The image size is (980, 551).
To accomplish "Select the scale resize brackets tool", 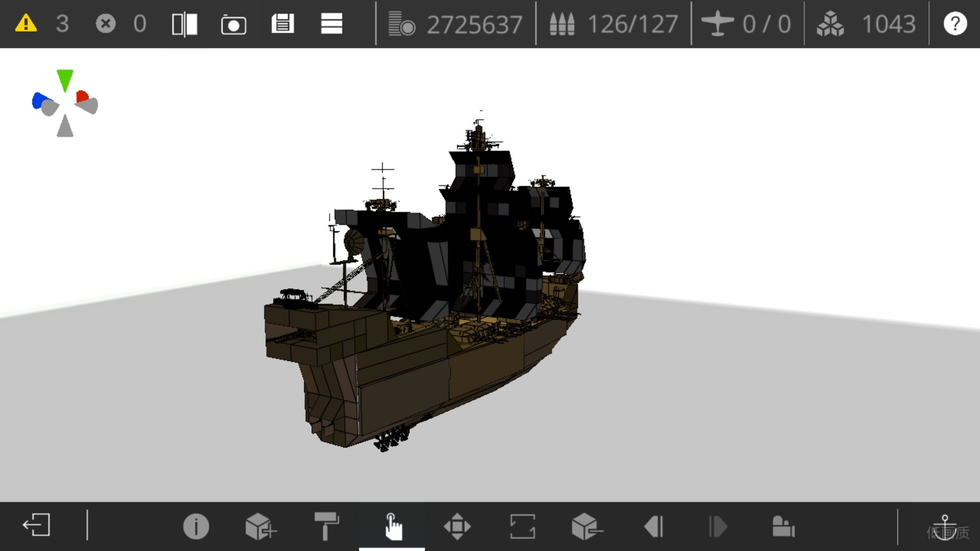I will coord(522,526).
